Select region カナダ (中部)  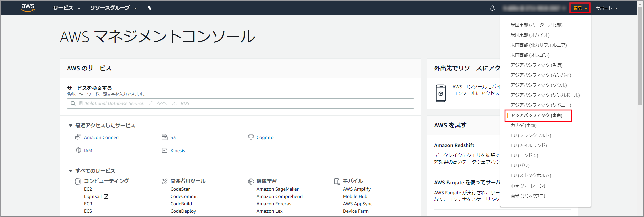(523, 125)
